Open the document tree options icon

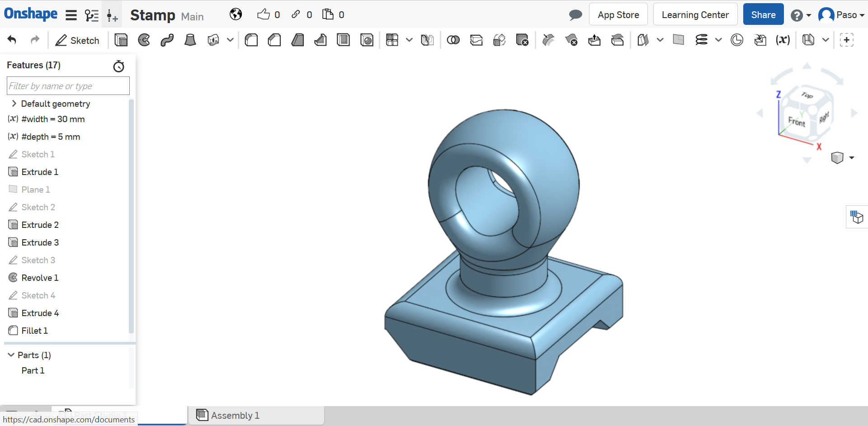coord(92,16)
